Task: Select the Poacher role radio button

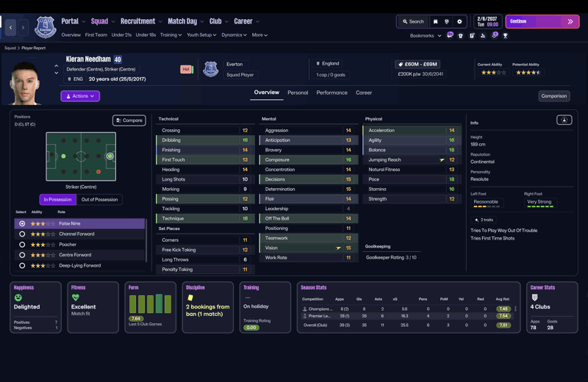Action: [22, 245]
